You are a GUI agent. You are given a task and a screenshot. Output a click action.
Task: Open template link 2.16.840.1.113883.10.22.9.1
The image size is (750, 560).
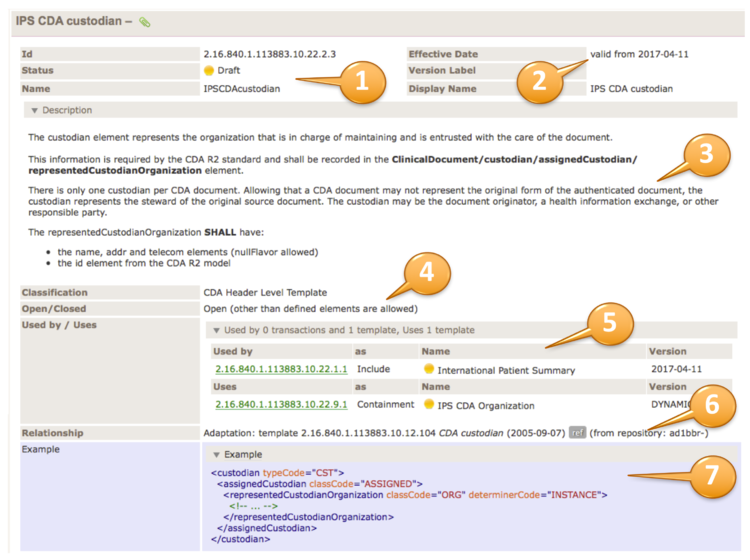click(x=281, y=405)
